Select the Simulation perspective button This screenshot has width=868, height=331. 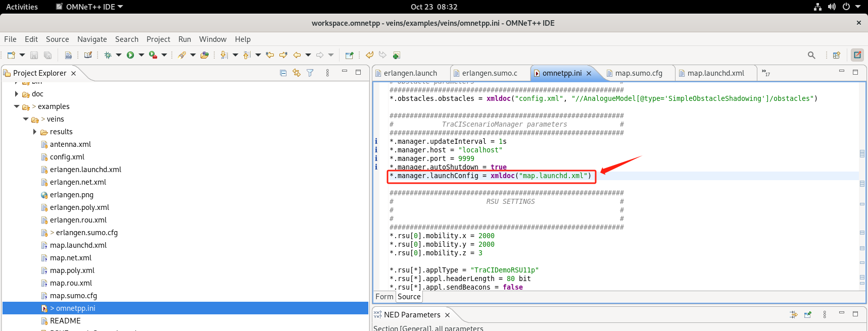(857, 55)
